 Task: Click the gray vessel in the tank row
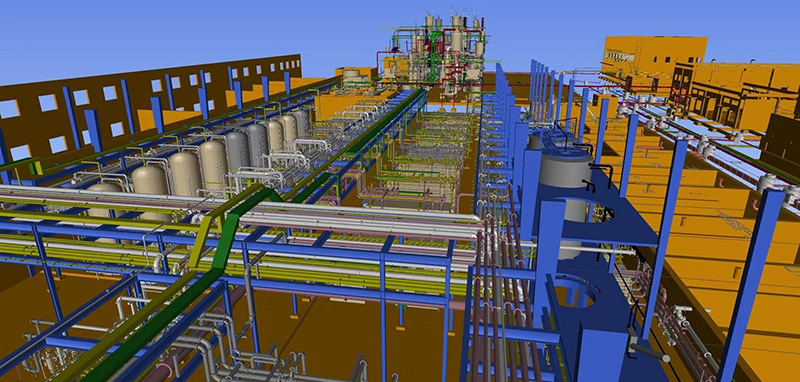237,150
